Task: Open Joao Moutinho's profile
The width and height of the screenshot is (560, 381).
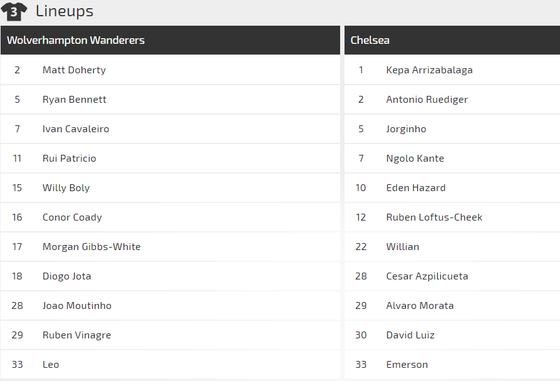Action: tap(77, 305)
